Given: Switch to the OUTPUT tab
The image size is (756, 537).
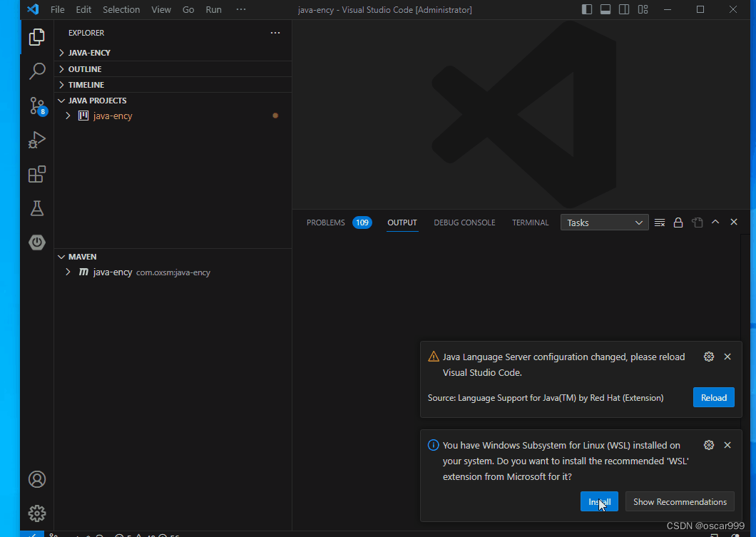Looking at the screenshot, I should click(402, 223).
